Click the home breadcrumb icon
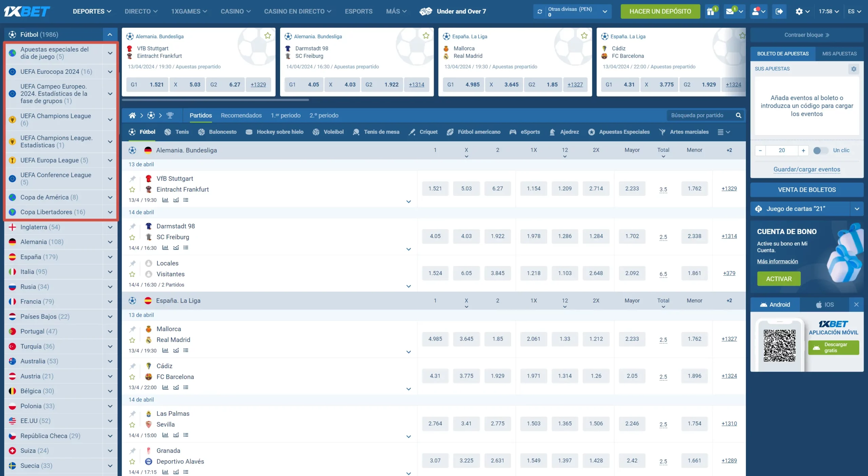Screen dimensions: 868x476 132,116
